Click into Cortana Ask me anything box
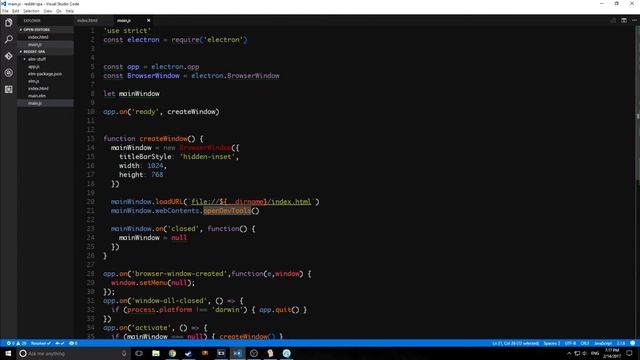The width and height of the screenshot is (640, 360). pos(73,353)
